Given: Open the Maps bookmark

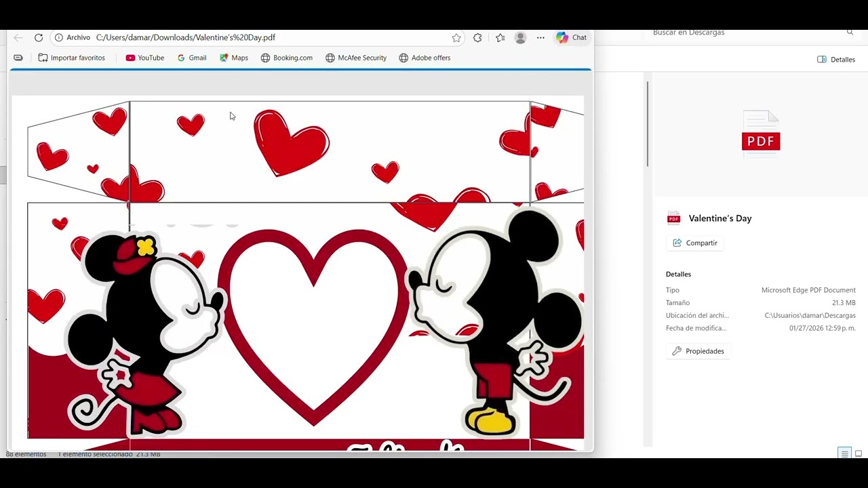Looking at the screenshot, I should point(234,58).
